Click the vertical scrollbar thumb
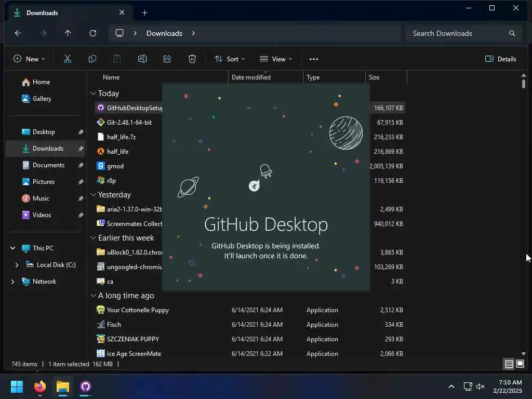 point(524,84)
